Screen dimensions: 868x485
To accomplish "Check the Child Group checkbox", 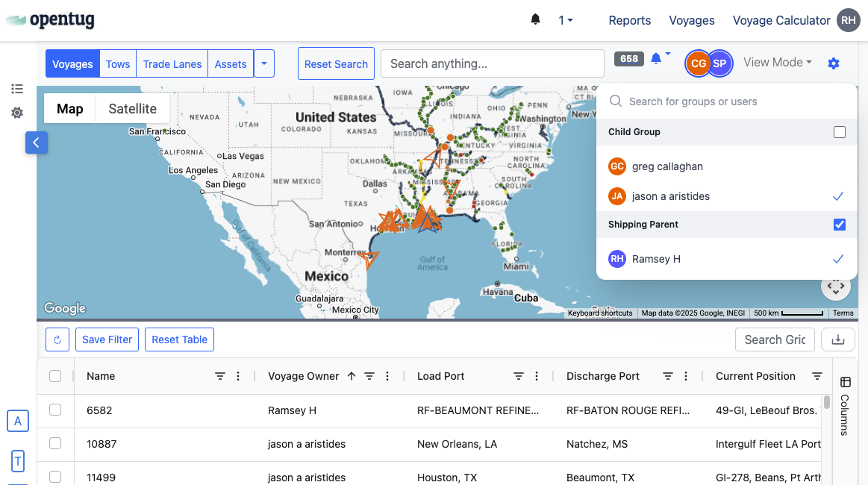I will click(840, 132).
